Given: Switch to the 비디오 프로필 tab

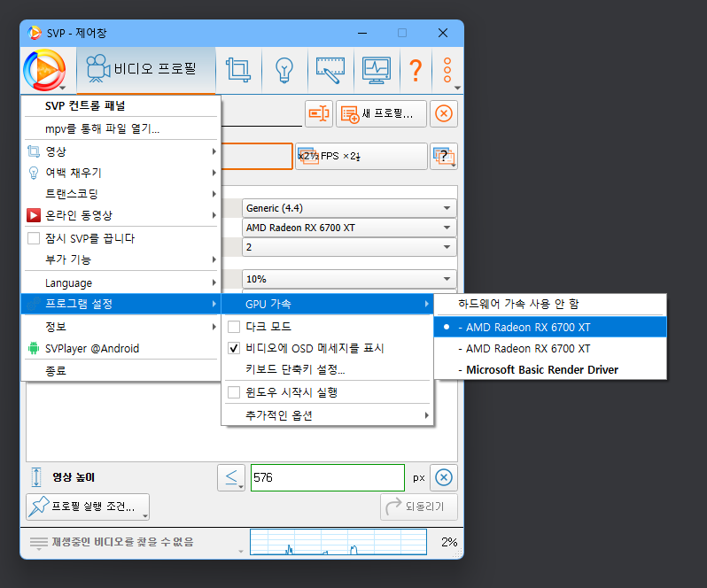Looking at the screenshot, I should (145, 69).
